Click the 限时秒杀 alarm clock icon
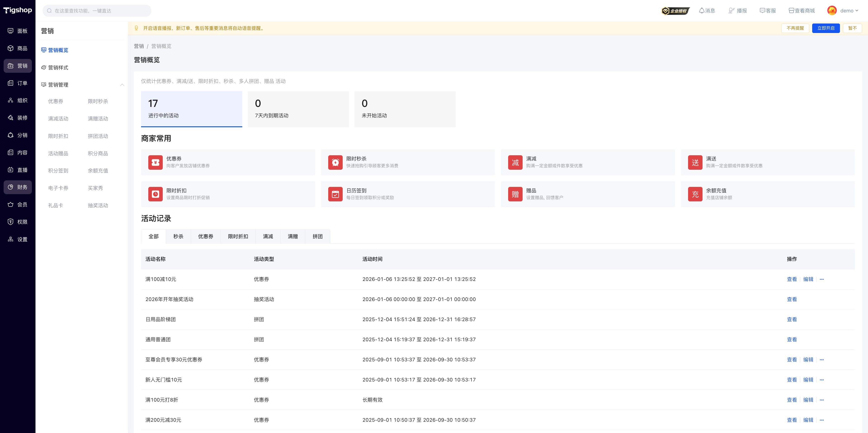Screen dimensions: 868x433 pos(335,162)
